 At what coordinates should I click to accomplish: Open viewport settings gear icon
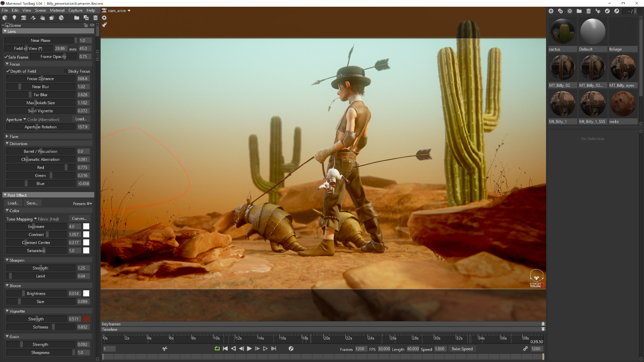point(104,18)
